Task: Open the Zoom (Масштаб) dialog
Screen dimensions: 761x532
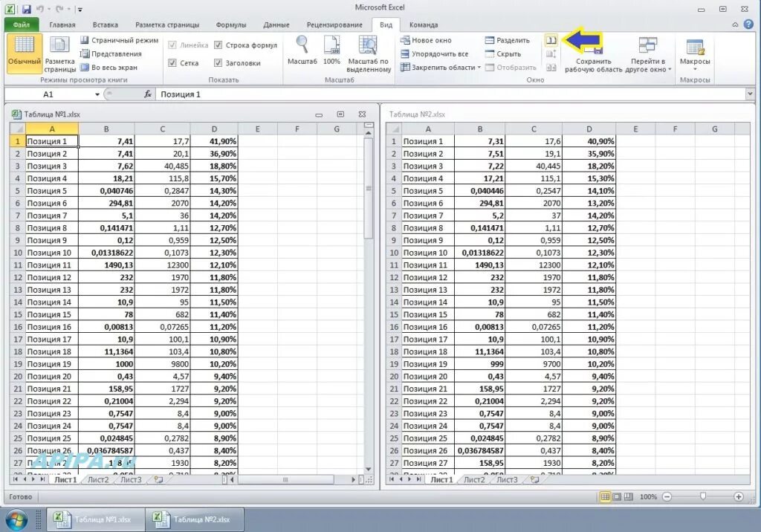Action: [302, 51]
